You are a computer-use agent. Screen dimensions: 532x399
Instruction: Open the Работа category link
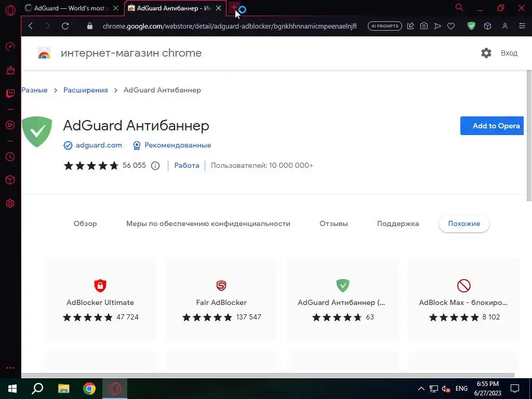click(187, 166)
